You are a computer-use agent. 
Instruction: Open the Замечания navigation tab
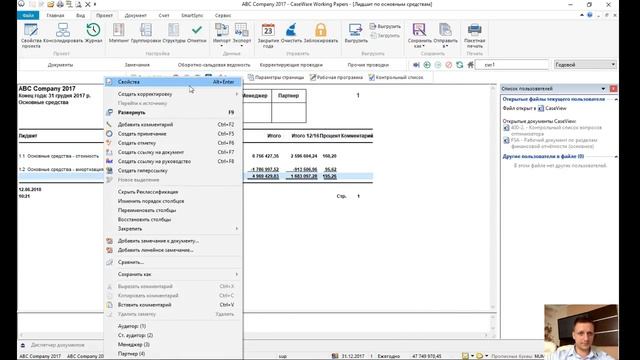point(137,65)
